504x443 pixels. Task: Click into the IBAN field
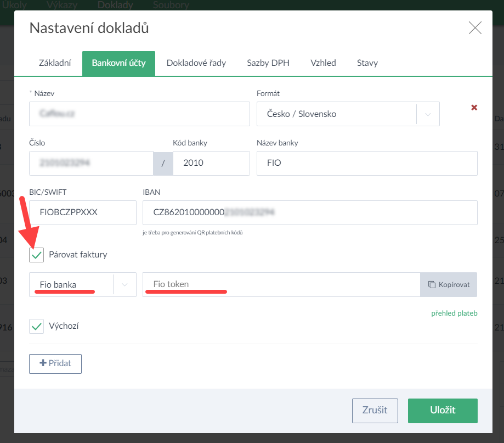(310, 212)
